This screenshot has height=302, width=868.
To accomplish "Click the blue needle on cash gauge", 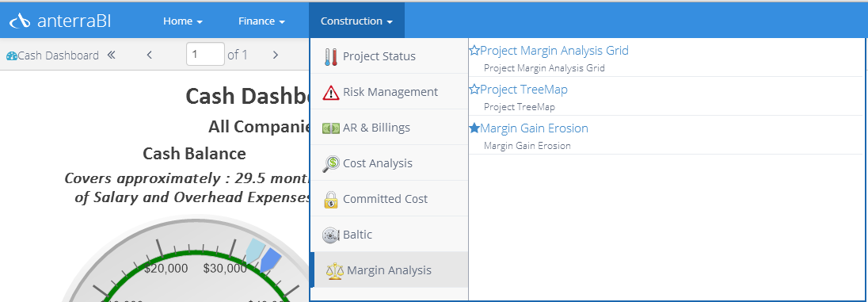I will coord(270,259).
